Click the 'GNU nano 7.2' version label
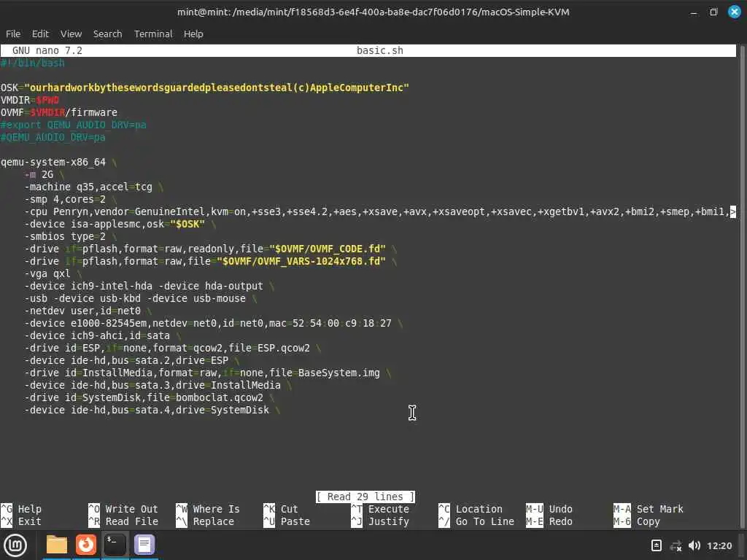The image size is (747, 560). point(47,50)
